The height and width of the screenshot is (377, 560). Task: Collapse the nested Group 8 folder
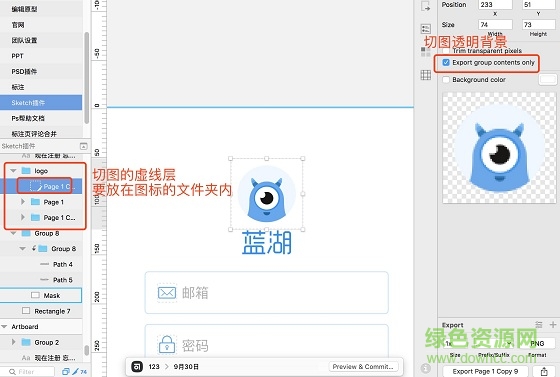tap(22, 248)
